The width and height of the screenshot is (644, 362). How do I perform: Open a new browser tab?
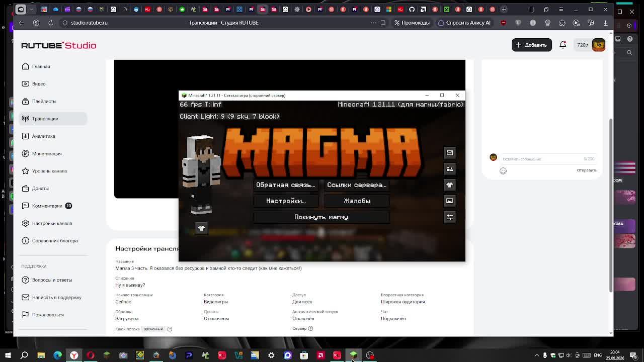[x=504, y=9]
